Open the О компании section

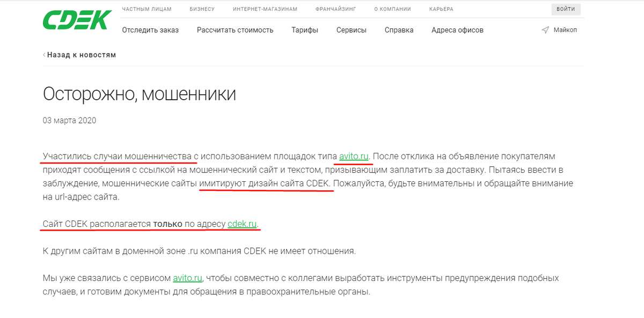392,9
